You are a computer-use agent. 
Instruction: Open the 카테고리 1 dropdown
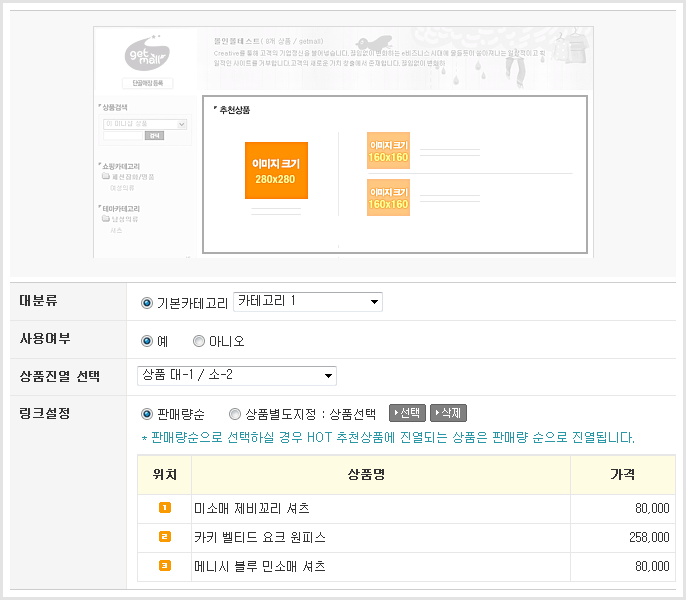click(x=308, y=302)
